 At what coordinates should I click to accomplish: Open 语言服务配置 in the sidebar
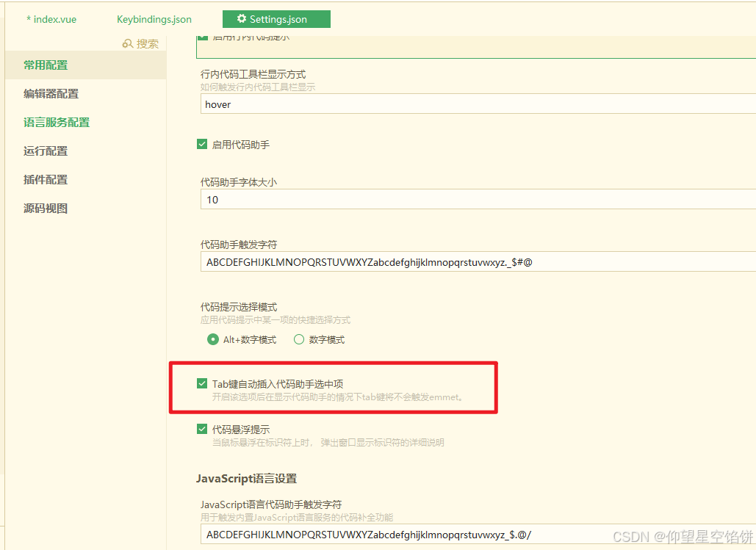[57, 123]
